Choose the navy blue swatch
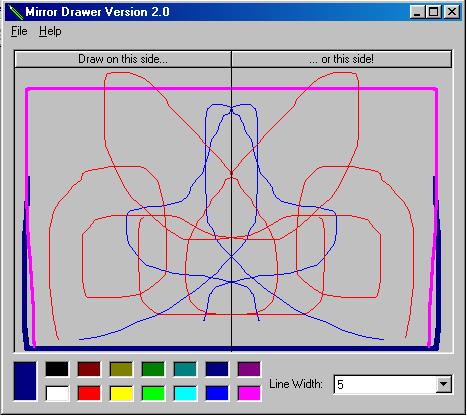 pos(217,369)
